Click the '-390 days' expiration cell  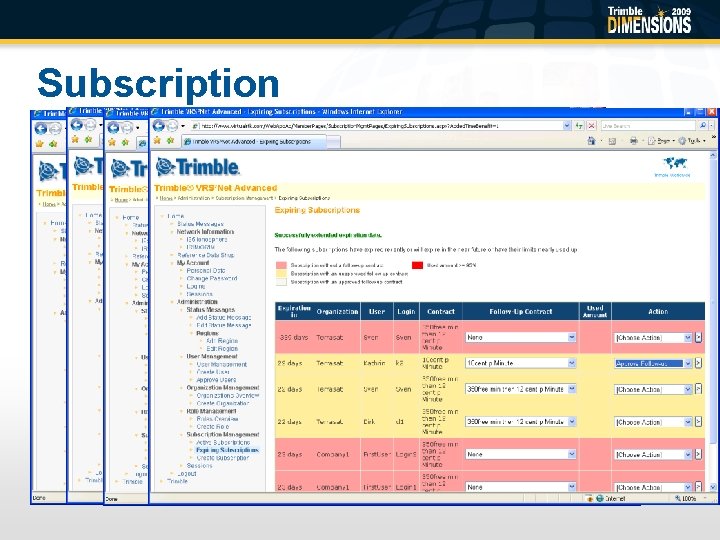point(293,338)
